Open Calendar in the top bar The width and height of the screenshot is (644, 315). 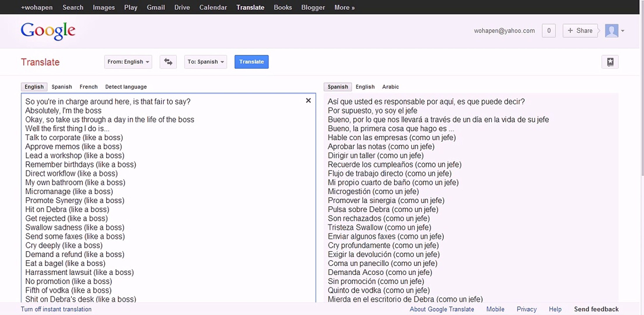(x=213, y=7)
